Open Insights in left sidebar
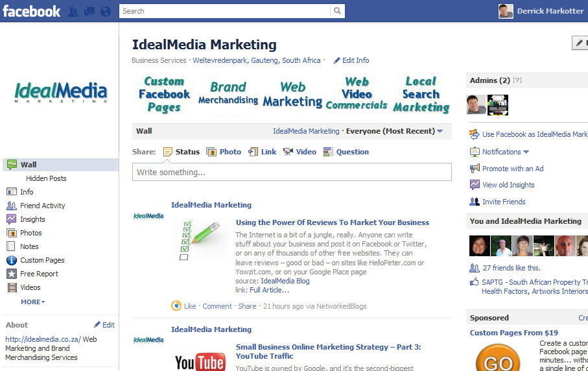 25,219
